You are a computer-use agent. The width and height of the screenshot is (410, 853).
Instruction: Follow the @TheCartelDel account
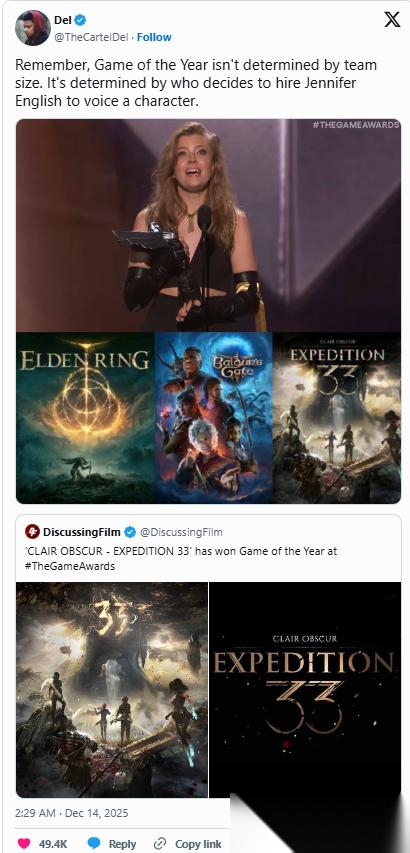(154, 37)
